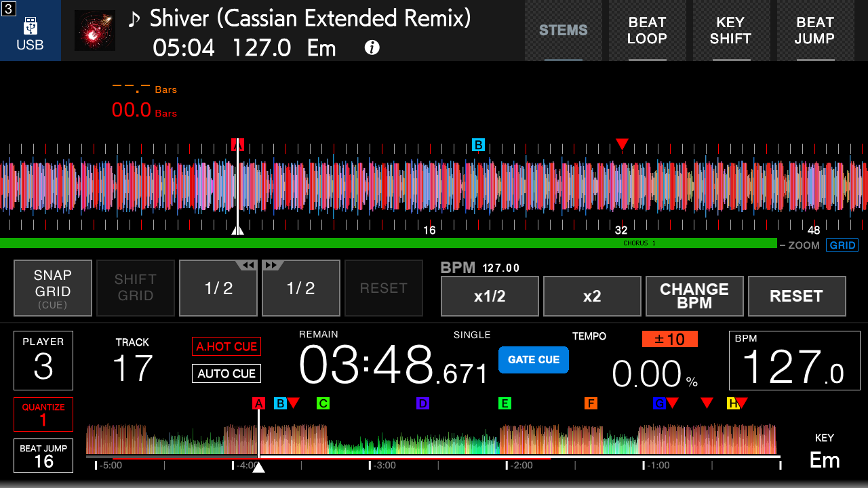Open the BEAT JUMP 16 size setting
The height and width of the screenshot is (488, 868).
43,455
